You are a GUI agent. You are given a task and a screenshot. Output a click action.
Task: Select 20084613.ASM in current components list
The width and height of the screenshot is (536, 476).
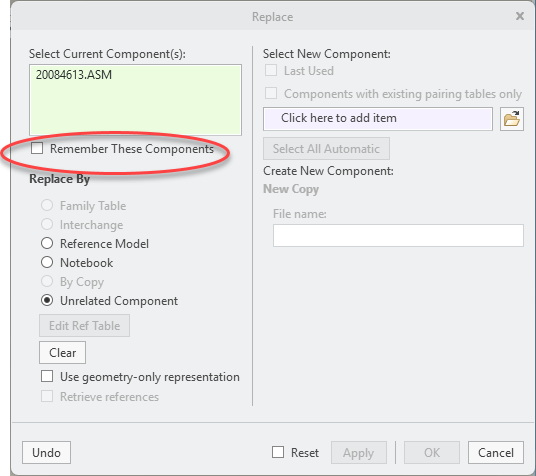[74, 75]
